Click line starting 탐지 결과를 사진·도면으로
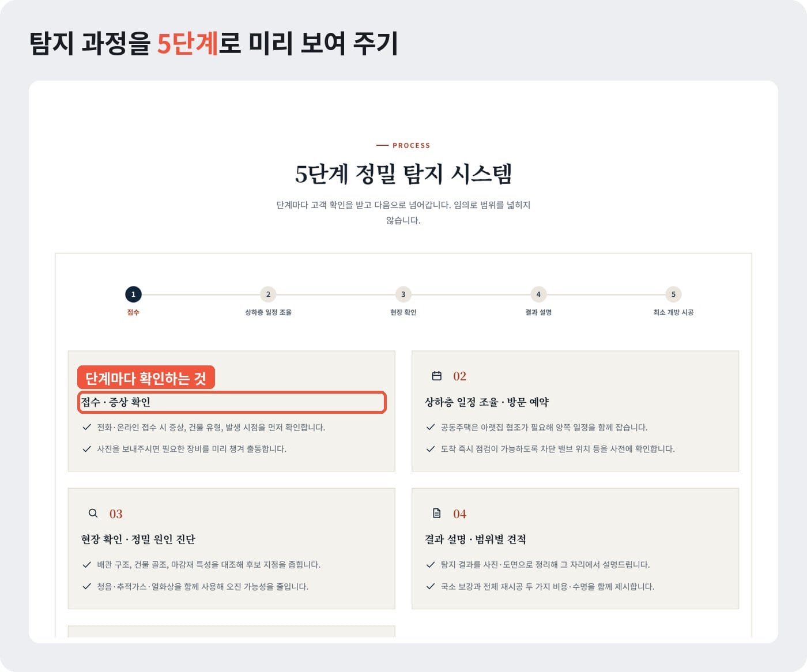The image size is (807, 672). tap(545, 565)
